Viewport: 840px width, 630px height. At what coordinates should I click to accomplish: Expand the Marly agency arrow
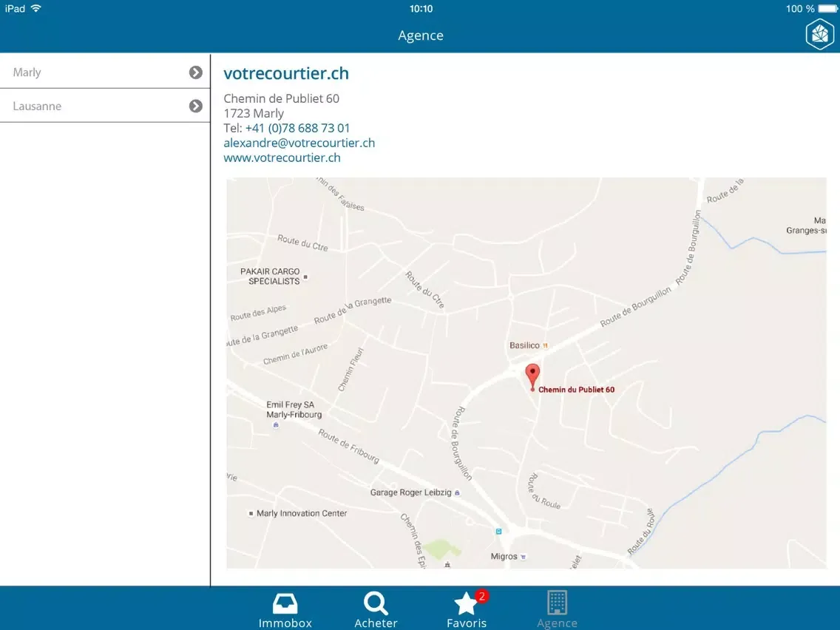click(196, 72)
